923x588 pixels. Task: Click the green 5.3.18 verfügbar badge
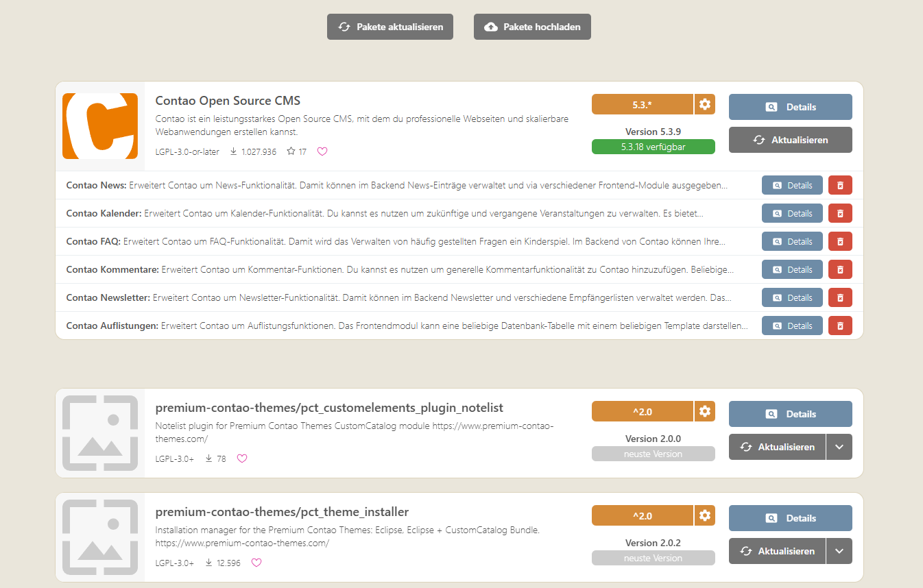tap(654, 147)
